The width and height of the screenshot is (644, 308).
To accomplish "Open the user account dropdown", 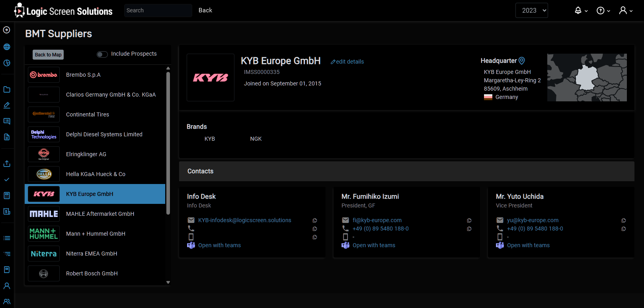I will click(x=626, y=11).
